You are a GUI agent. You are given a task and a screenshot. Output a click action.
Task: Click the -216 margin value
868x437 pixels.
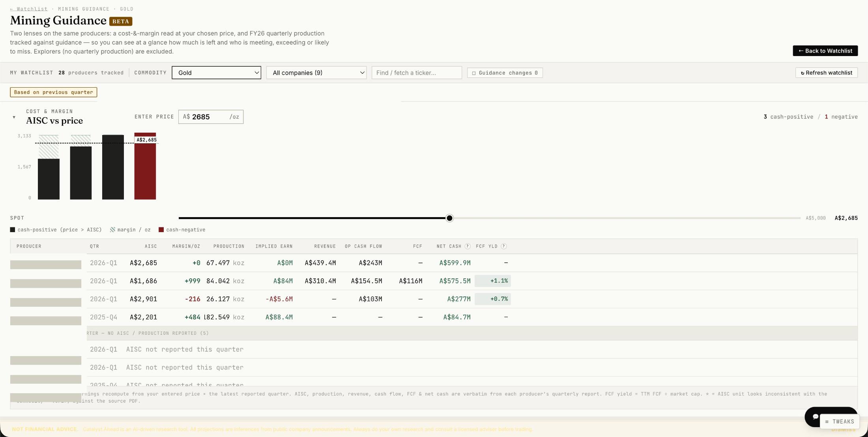click(193, 299)
